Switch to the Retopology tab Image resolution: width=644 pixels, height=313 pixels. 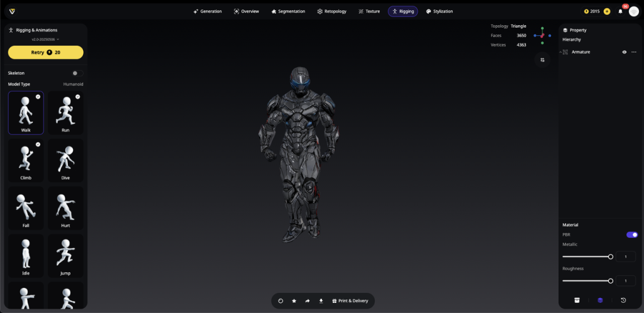coord(332,11)
